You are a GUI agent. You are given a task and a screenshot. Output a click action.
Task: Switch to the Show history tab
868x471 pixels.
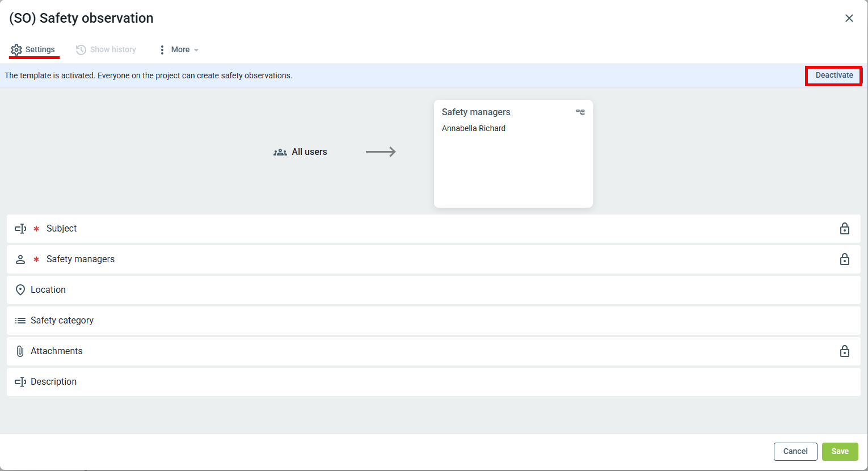point(106,50)
